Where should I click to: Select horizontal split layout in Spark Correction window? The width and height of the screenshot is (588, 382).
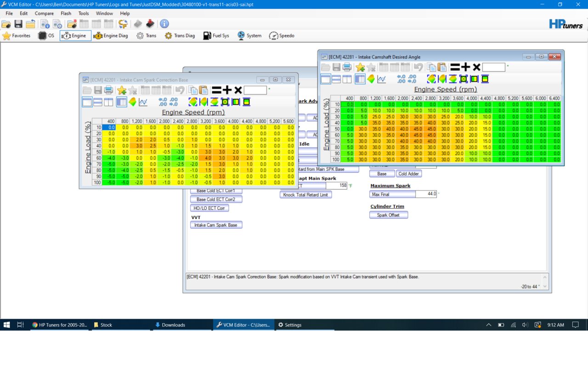point(97,102)
